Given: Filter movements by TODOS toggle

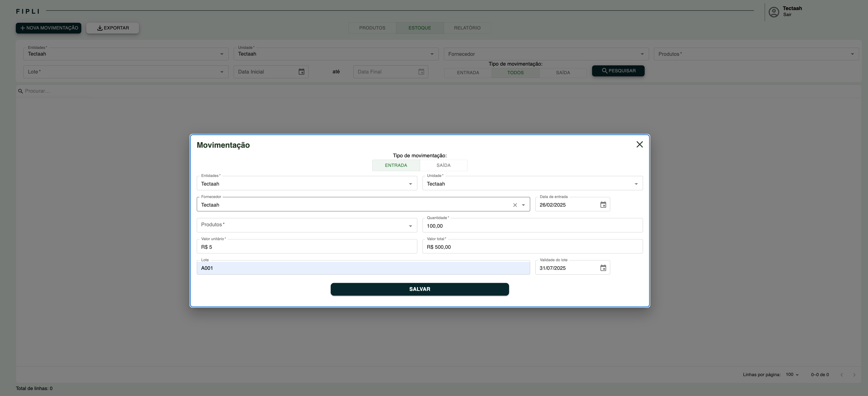Looking at the screenshot, I should (515, 73).
